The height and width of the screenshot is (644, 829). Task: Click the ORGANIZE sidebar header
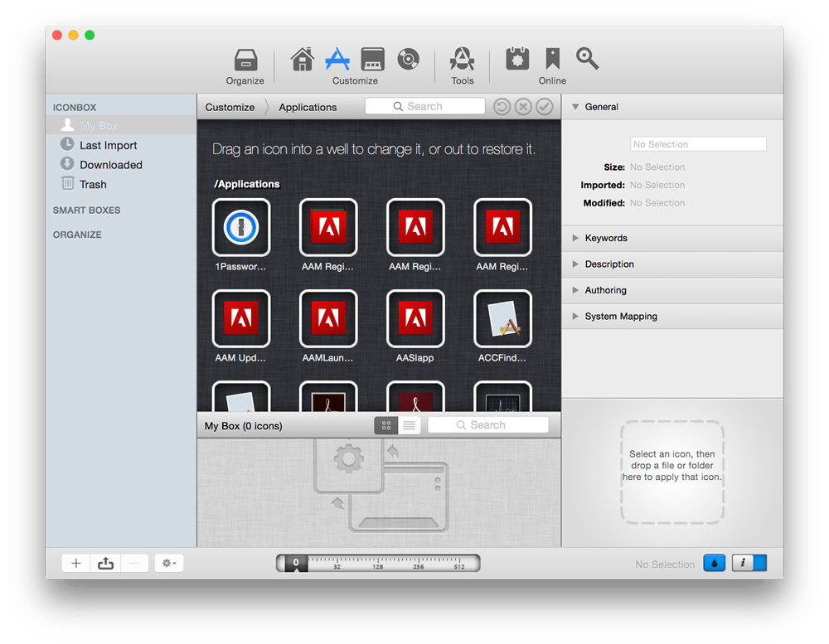(x=77, y=235)
